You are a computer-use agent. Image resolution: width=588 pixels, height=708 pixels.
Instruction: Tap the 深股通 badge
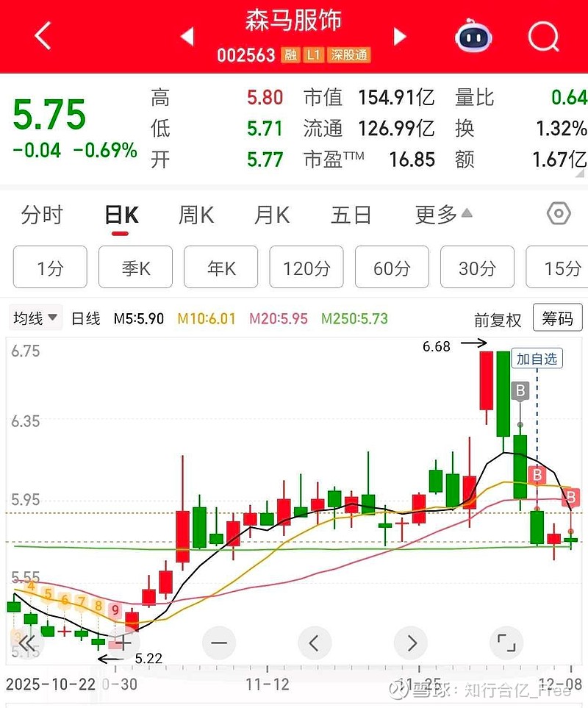click(x=349, y=55)
